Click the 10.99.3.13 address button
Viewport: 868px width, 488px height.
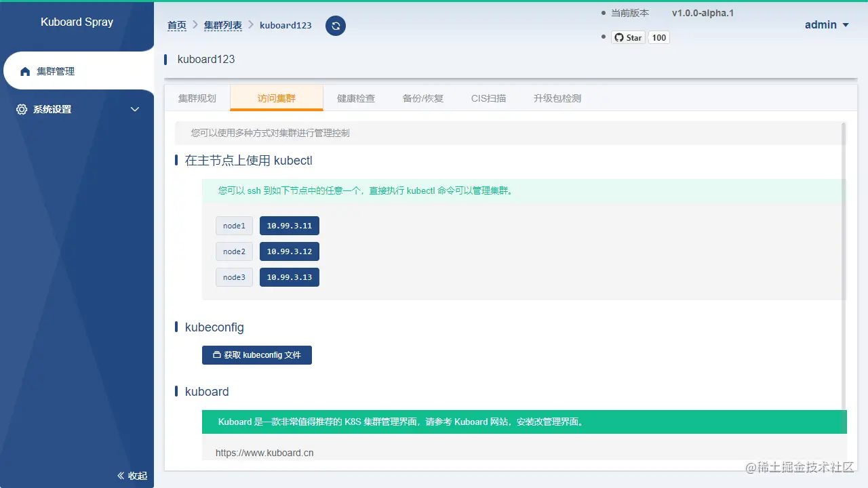tap(290, 277)
